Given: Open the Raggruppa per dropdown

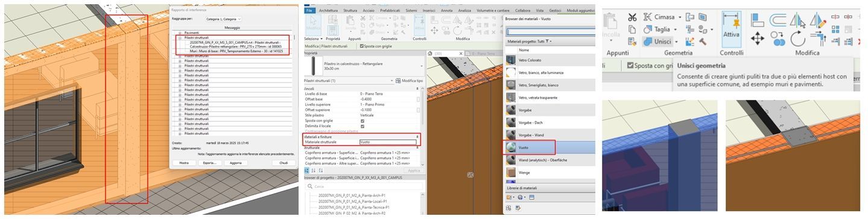Looking at the screenshot, I should [x=223, y=19].
